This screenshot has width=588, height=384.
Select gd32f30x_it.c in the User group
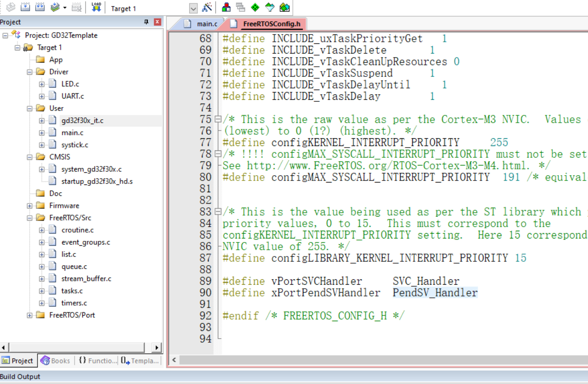tap(82, 120)
